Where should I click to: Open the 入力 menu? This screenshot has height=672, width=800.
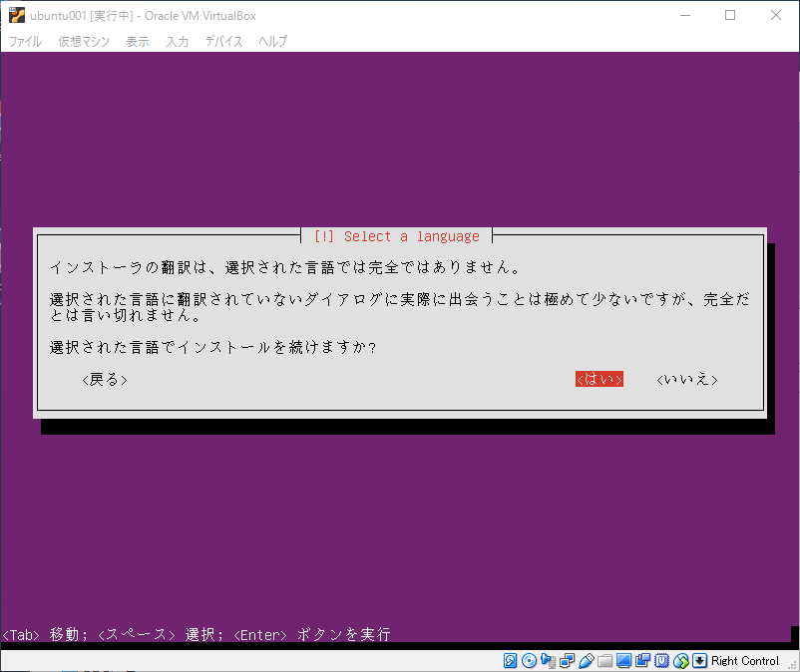click(178, 41)
